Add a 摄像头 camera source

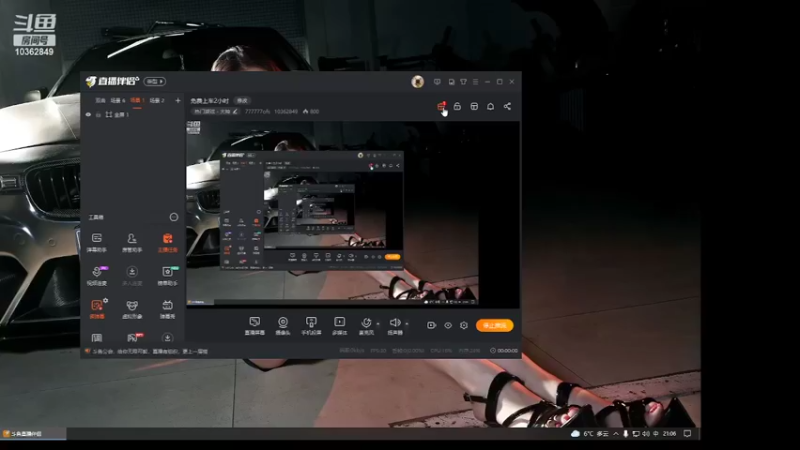click(x=283, y=326)
